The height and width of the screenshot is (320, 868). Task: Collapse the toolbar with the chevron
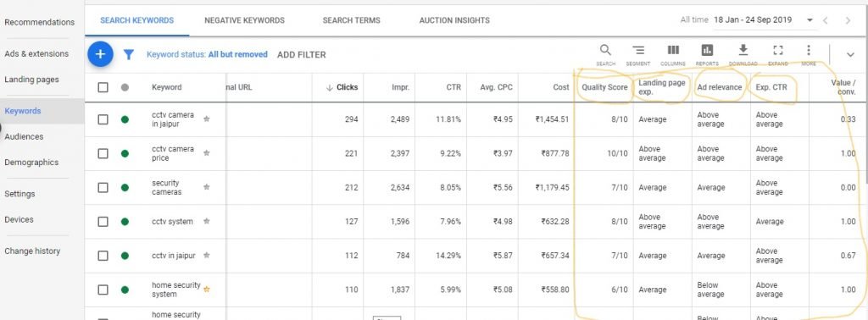pyautogui.click(x=850, y=54)
